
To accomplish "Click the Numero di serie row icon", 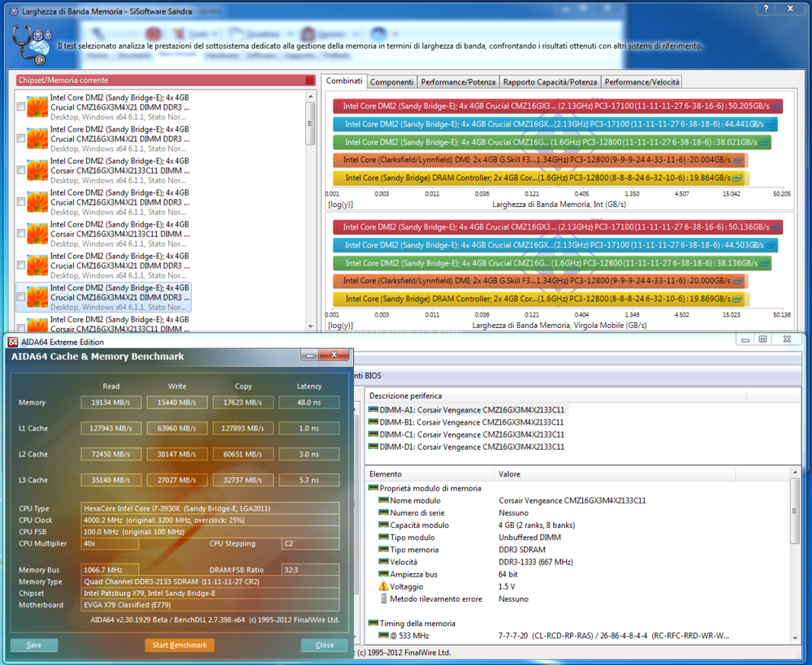I will (383, 512).
